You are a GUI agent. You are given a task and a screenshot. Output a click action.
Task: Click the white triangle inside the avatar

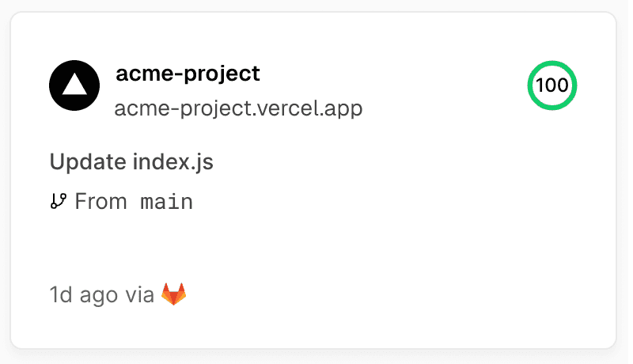74,85
